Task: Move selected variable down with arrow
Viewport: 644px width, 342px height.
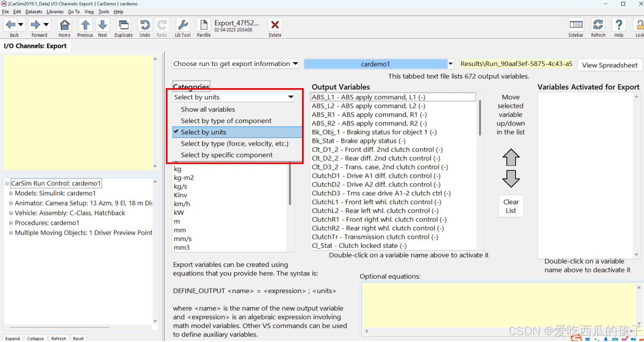Action: [511, 179]
